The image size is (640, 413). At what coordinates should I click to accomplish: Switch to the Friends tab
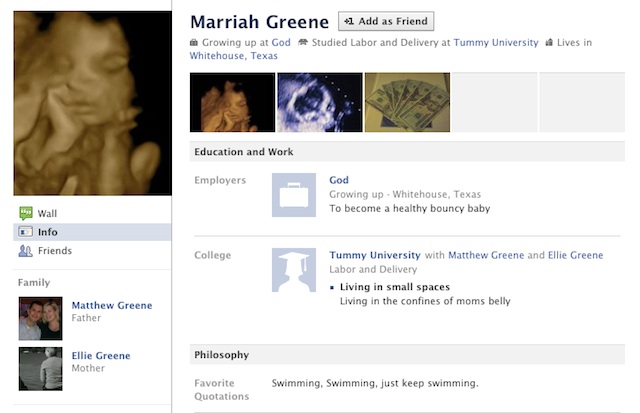pos(55,251)
